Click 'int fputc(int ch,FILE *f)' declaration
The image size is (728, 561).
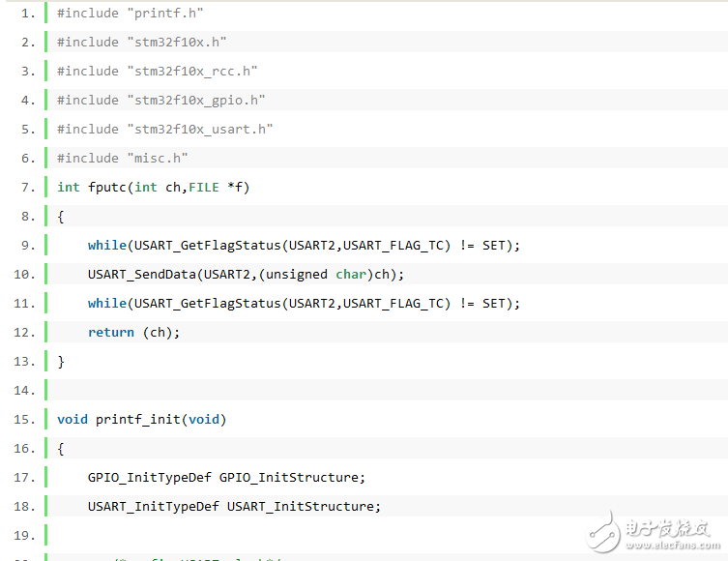153,187
